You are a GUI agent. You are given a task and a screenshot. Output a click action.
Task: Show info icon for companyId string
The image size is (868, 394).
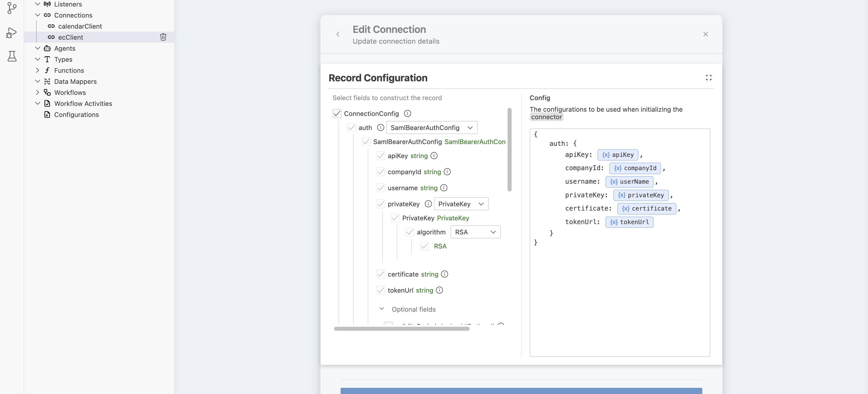[x=447, y=172]
